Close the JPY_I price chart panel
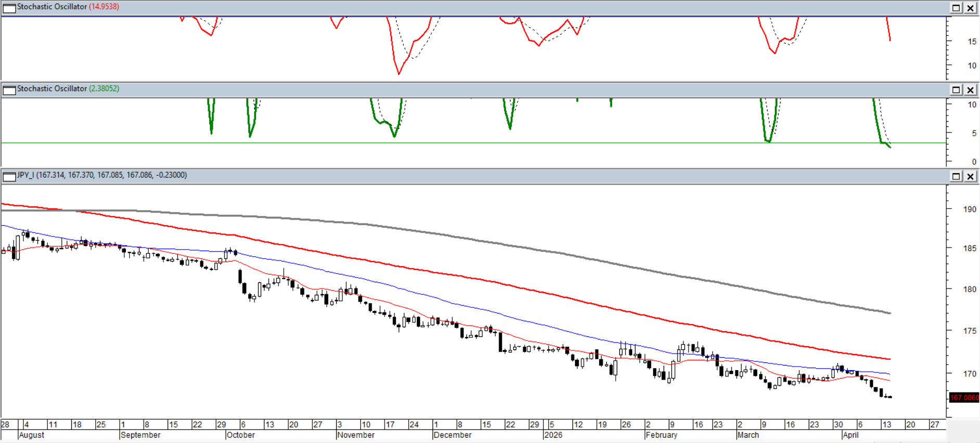 coord(971,177)
